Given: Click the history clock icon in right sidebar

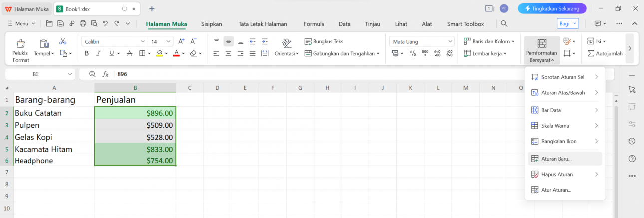Looking at the screenshot, I should tap(632, 141).
